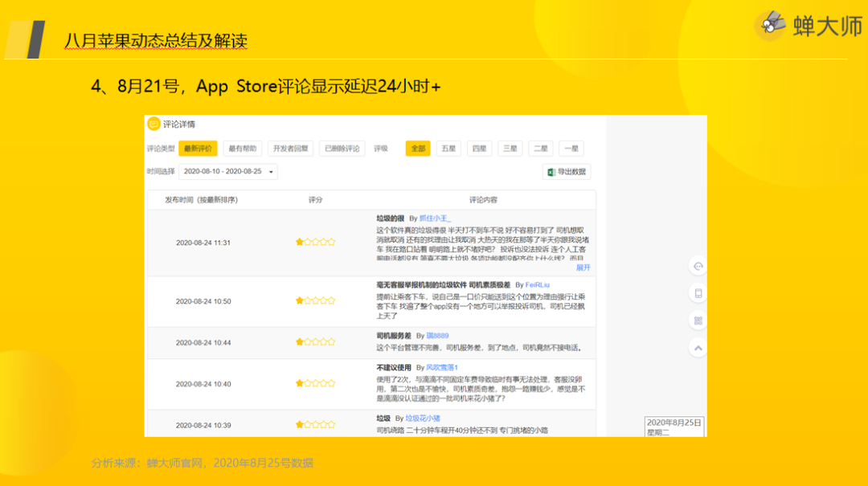Click the 导出数据 export button
The height and width of the screenshot is (486, 868).
567,172
